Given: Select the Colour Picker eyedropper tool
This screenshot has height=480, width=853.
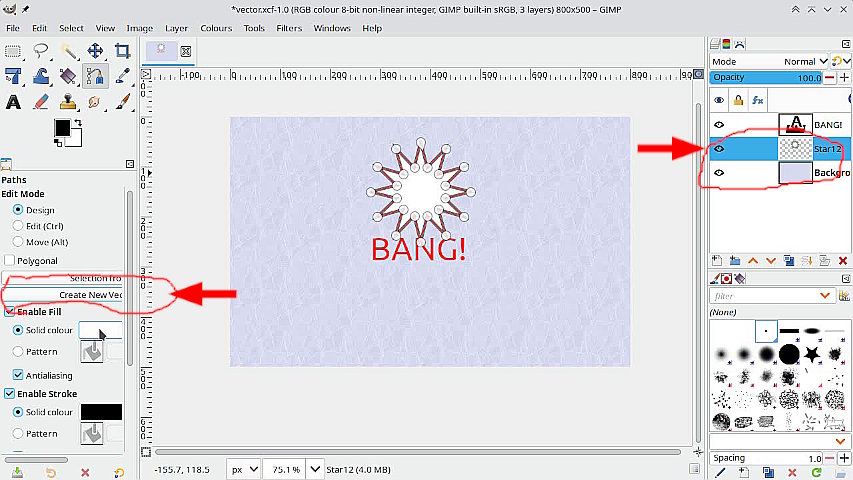Looking at the screenshot, I should (122, 76).
